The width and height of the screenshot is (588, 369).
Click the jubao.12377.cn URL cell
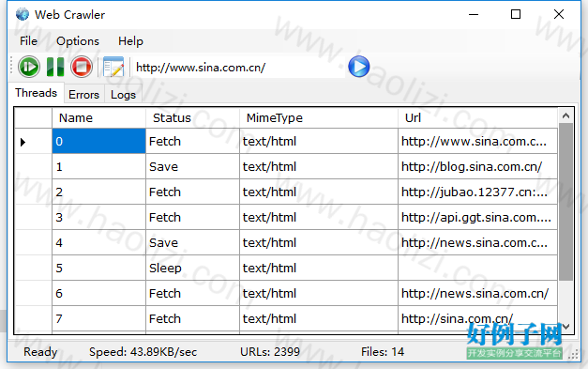477,192
